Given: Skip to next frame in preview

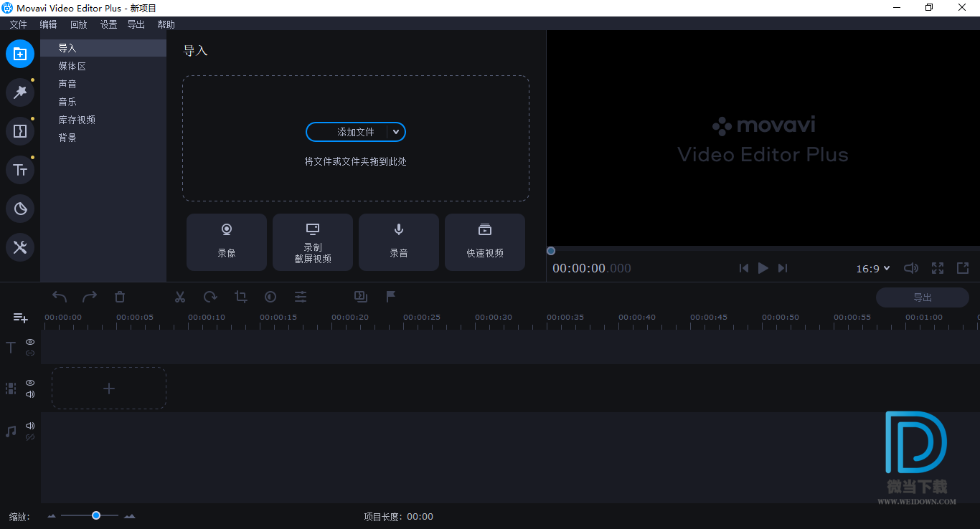Looking at the screenshot, I should click(783, 268).
